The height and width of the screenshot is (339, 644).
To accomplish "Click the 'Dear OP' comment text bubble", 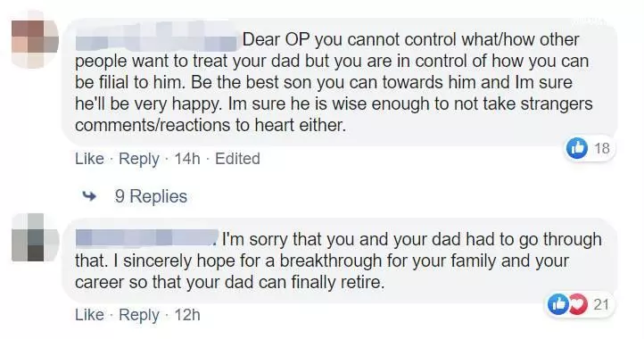I will pyautogui.click(x=340, y=82).
